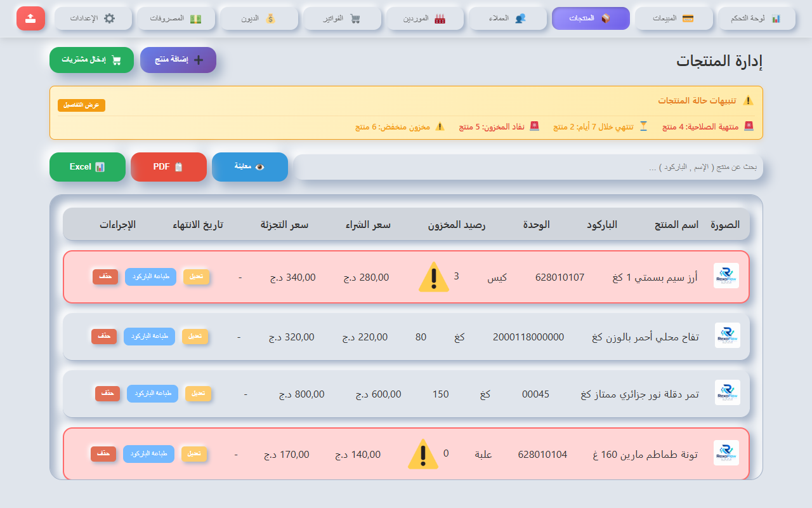Edit the تونة طماطم مارين product
812x508 pixels.
194,454
